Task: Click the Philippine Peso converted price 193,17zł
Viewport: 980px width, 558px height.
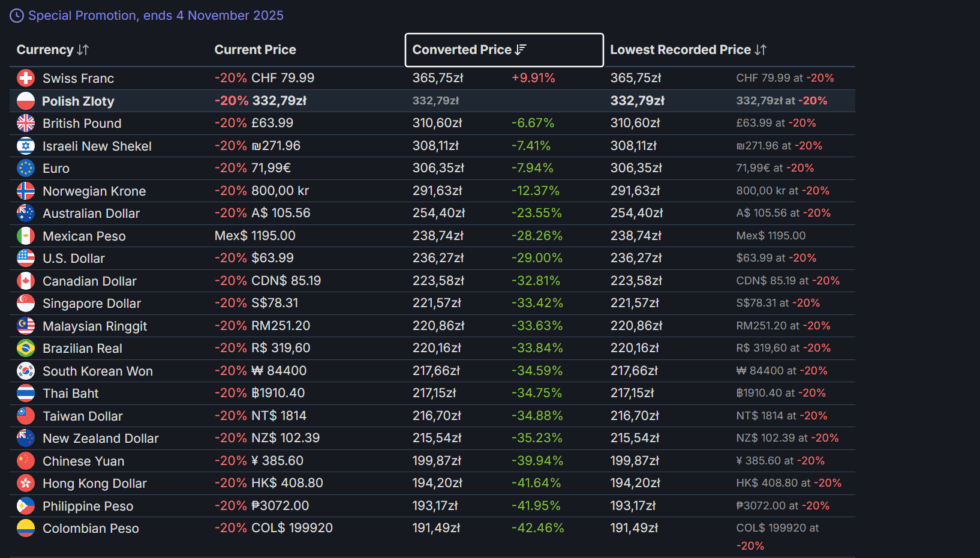Action: coord(435,506)
